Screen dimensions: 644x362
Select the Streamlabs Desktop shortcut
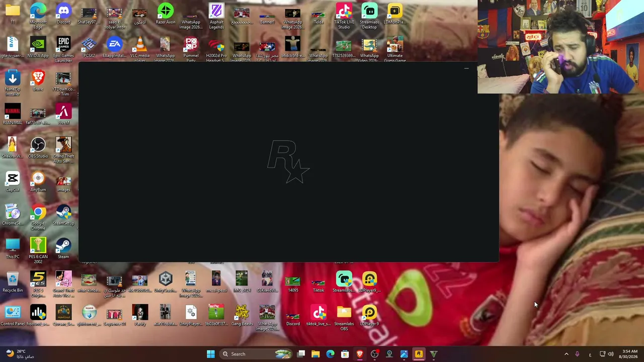pyautogui.click(x=369, y=15)
